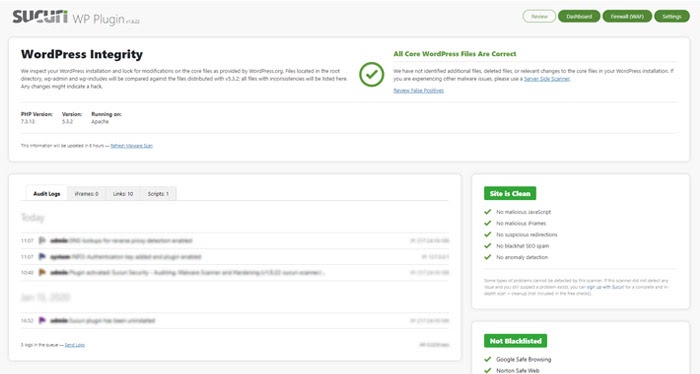This screenshot has width=700, height=374.
Task: Click the Google Safe Browsing text
Action: click(x=523, y=359)
